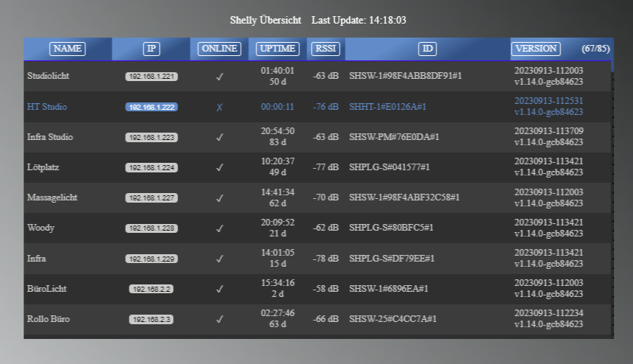The image size is (633, 364).
Task: Sort table by ID column
Action: coord(427,49)
